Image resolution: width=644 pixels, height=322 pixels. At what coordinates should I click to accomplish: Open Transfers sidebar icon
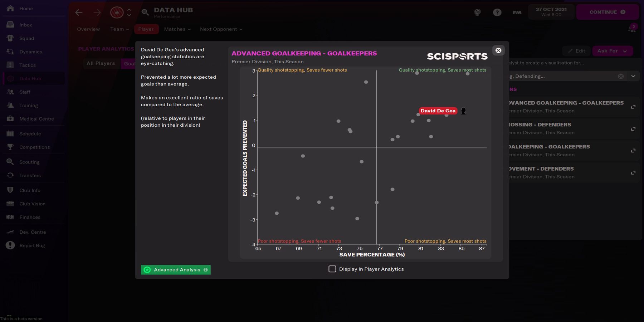coord(10,175)
